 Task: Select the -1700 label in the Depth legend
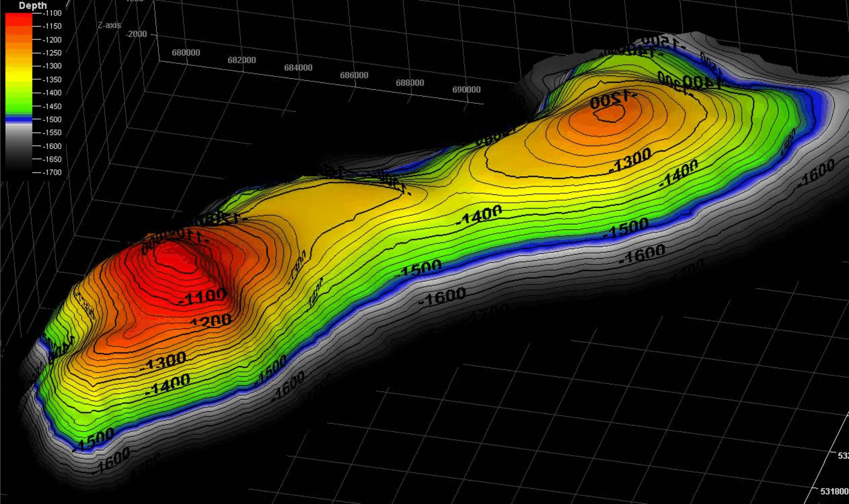coord(52,173)
